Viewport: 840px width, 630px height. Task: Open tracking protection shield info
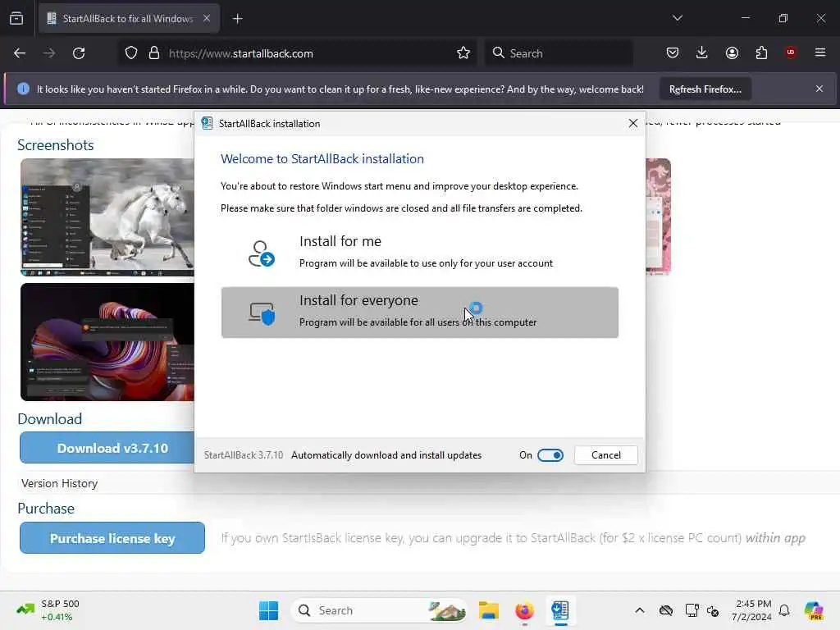[131, 53]
